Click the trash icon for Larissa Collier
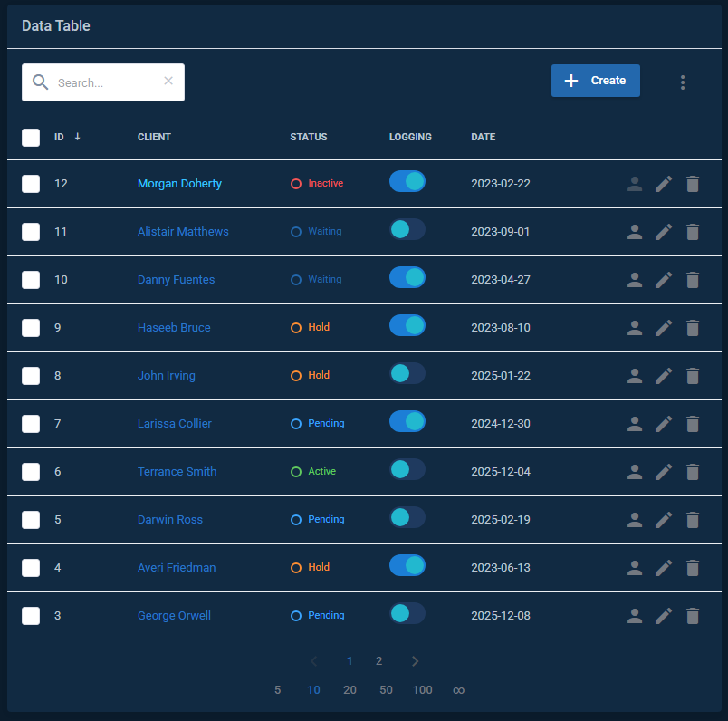This screenshot has width=728, height=721. click(x=693, y=424)
